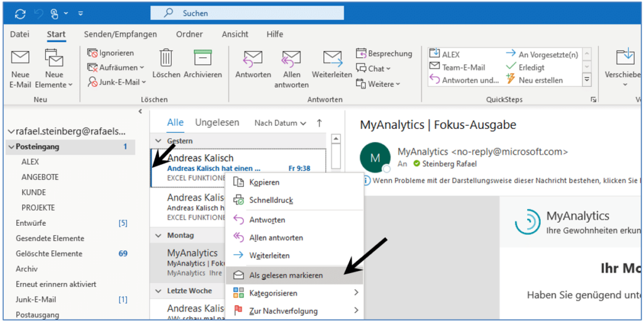Open the Hilfe ribbon tab
This screenshot has width=644, height=322.
click(x=275, y=34)
